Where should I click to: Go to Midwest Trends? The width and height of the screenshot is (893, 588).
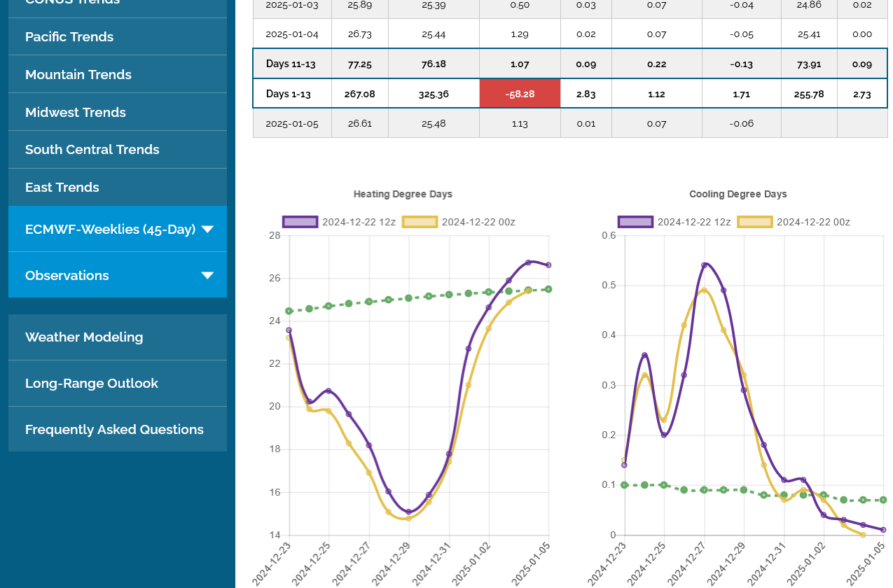(76, 113)
